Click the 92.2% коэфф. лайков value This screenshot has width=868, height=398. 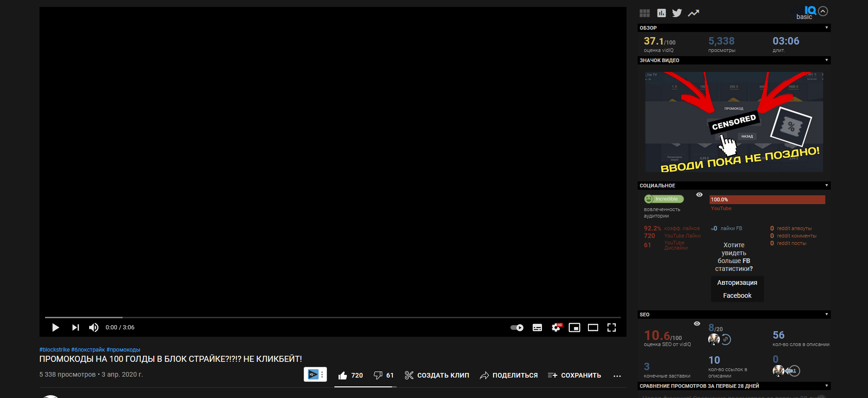[652, 228]
